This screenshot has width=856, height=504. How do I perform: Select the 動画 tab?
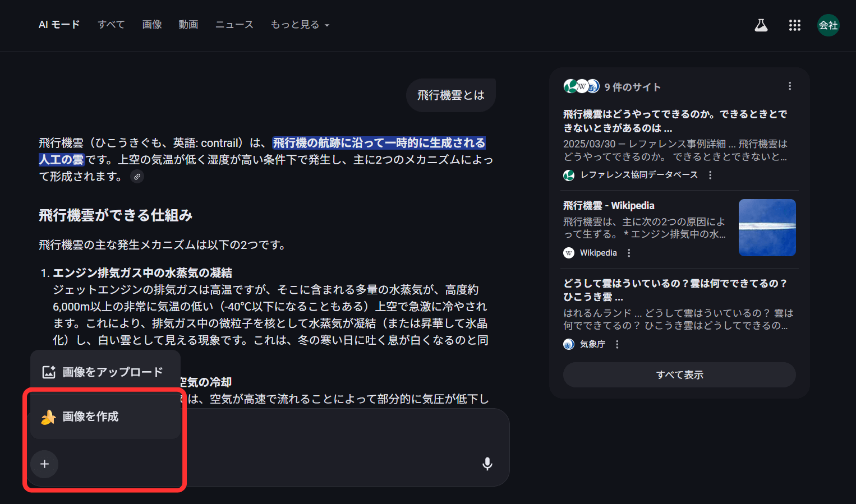[188, 25]
